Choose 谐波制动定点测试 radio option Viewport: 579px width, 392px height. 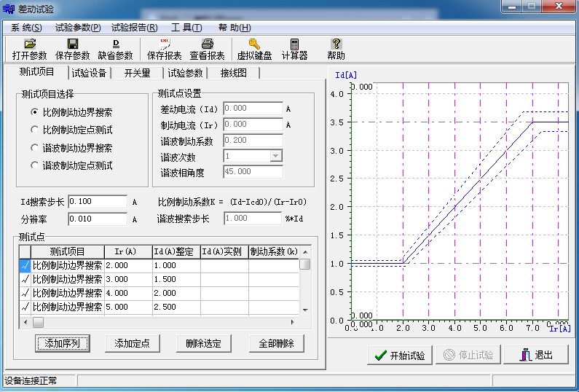click(x=34, y=165)
